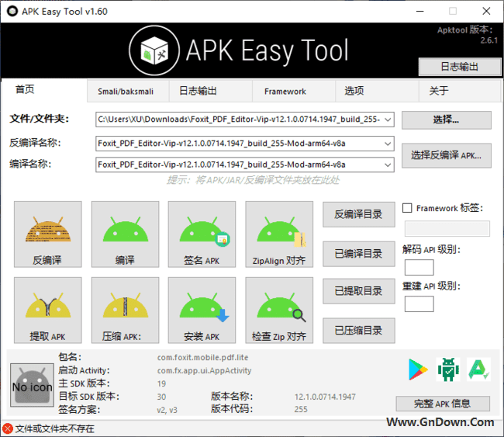The width and height of the screenshot is (504, 437).
Task: Click the APK Easy Tool cube logo
Action: click(x=154, y=50)
